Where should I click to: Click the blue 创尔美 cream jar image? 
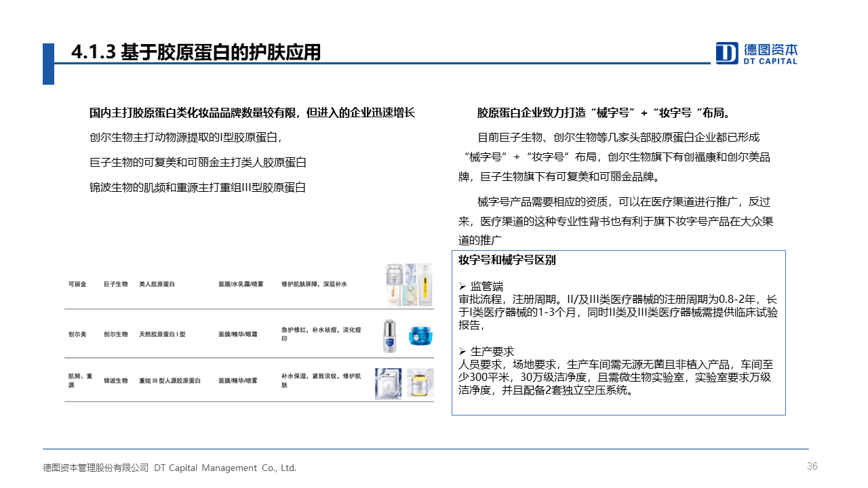[420, 335]
